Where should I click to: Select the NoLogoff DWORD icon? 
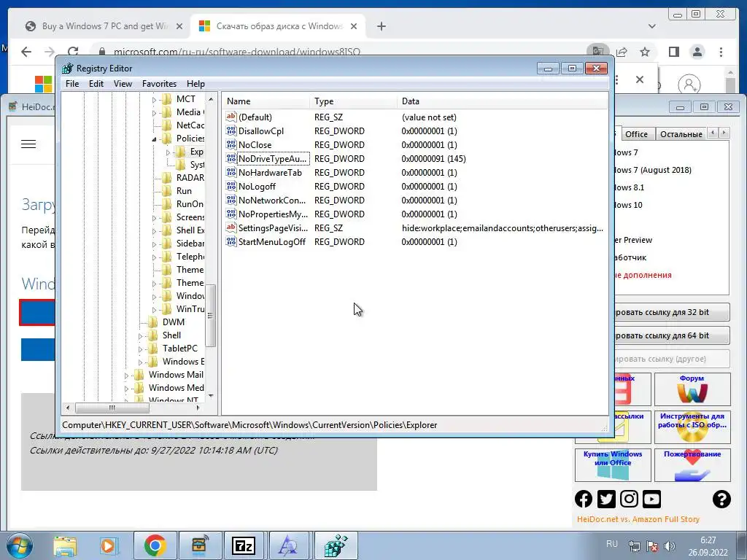pyautogui.click(x=231, y=186)
